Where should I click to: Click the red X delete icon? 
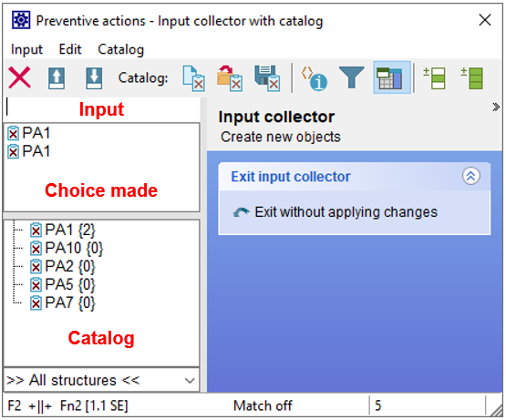[x=19, y=77]
